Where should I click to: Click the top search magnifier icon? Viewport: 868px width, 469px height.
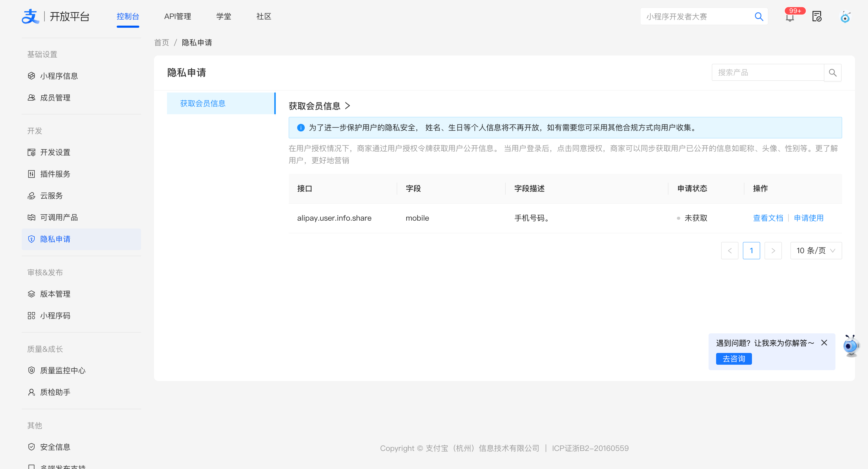click(759, 17)
